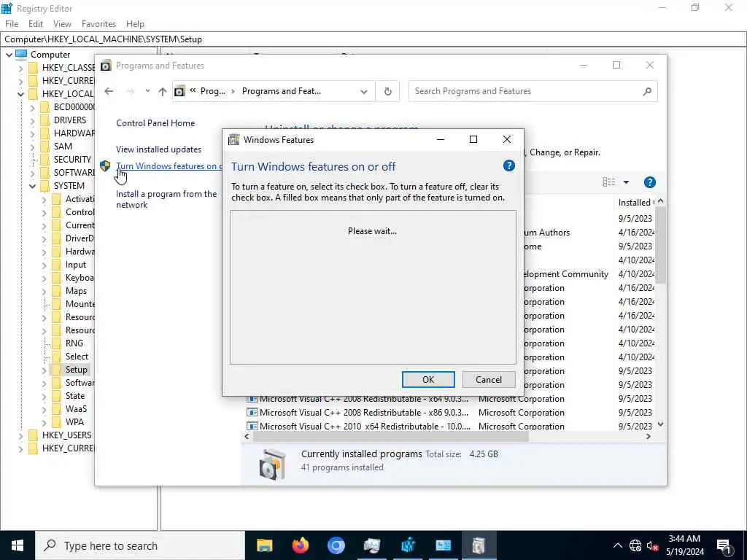Select the WaaS key
Image resolution: width=747 pixels, height=560 pixels.
76,409
